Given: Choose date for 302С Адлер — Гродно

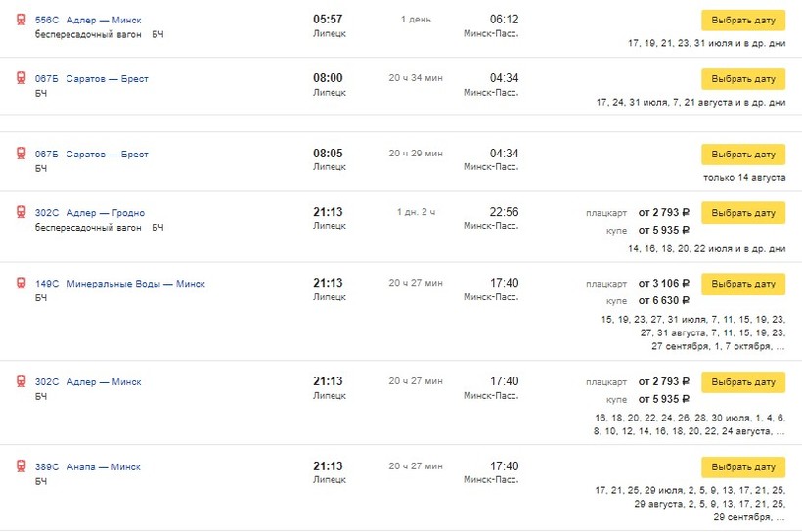Looking at the screenshot, I should [742, 213].
